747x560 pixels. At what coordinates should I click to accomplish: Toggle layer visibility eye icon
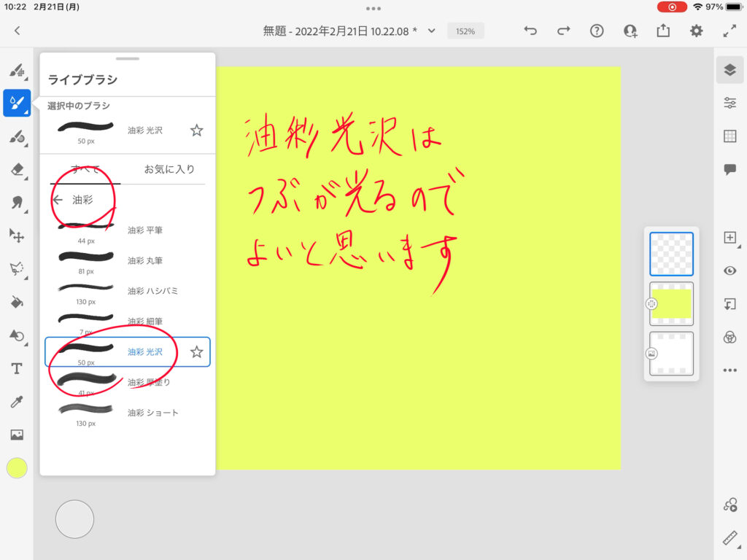pyautogui.click(x=729, y=271)
